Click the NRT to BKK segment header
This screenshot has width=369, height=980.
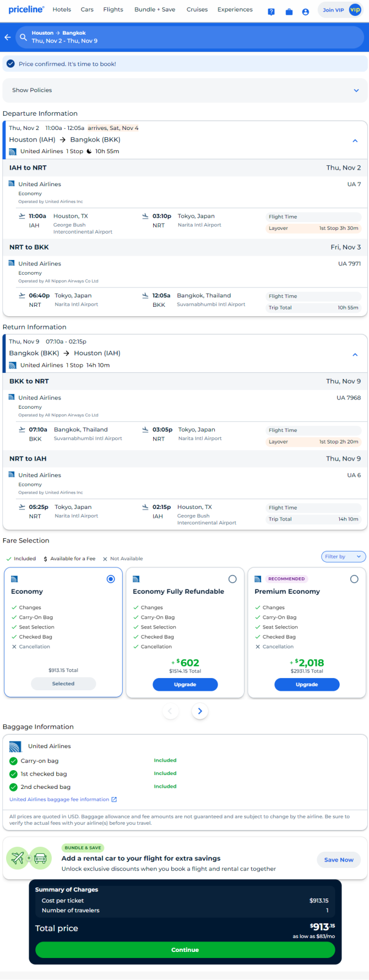tap(184, 247)
